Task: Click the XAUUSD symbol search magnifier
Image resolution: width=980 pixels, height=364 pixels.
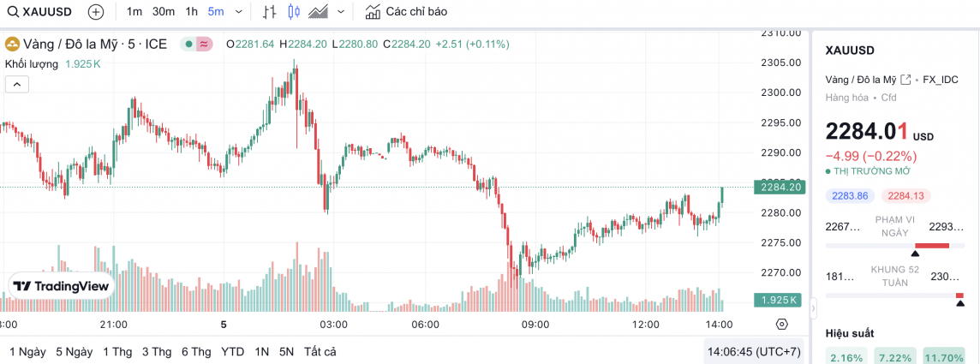Action: click(x=13, y=12)
